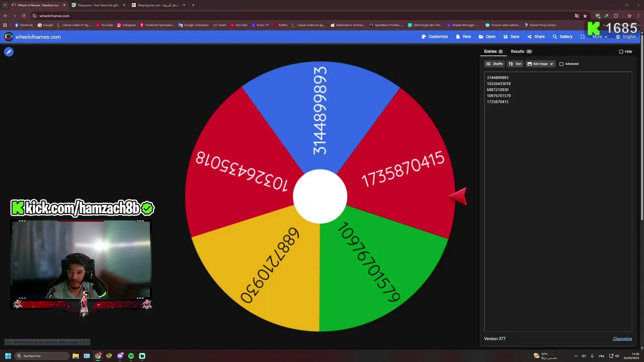644x362 pixels.
Task: Open the browser three-dot menu
Action: click(639, 16)
